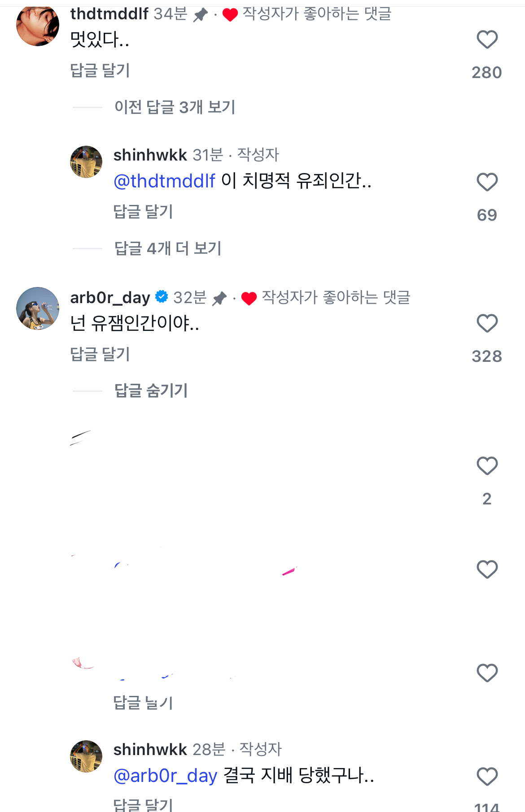This screenshot has width=525, height=812.
Task: Tap the @arb0r_day mention link
Action: click(166, 776)
